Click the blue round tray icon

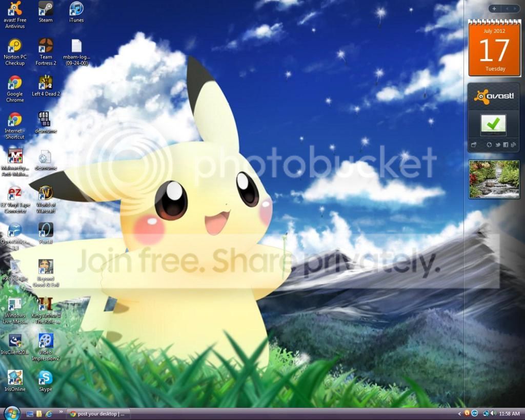tap(475, 414)
